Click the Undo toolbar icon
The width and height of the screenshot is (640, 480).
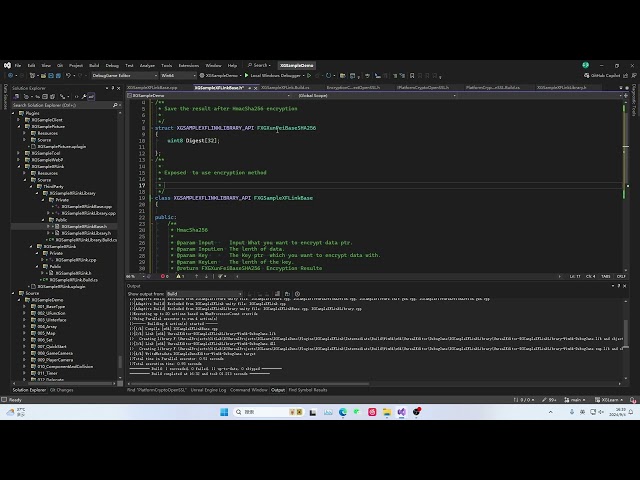tap(68, 76)
